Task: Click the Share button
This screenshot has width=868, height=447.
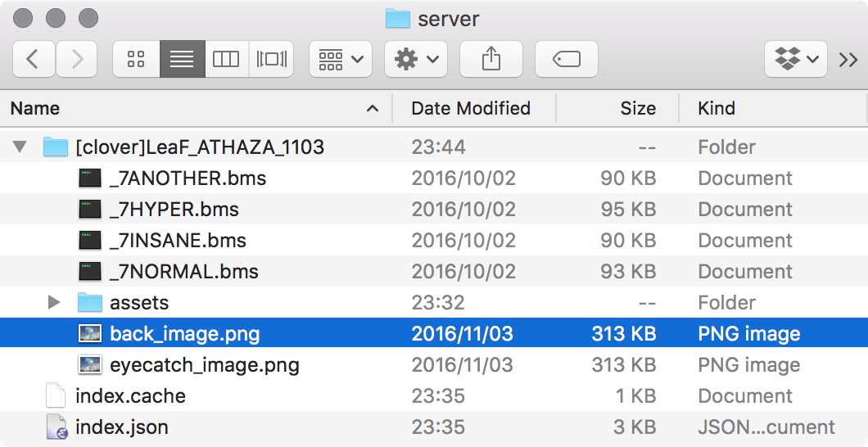Action: click(491, 59)
